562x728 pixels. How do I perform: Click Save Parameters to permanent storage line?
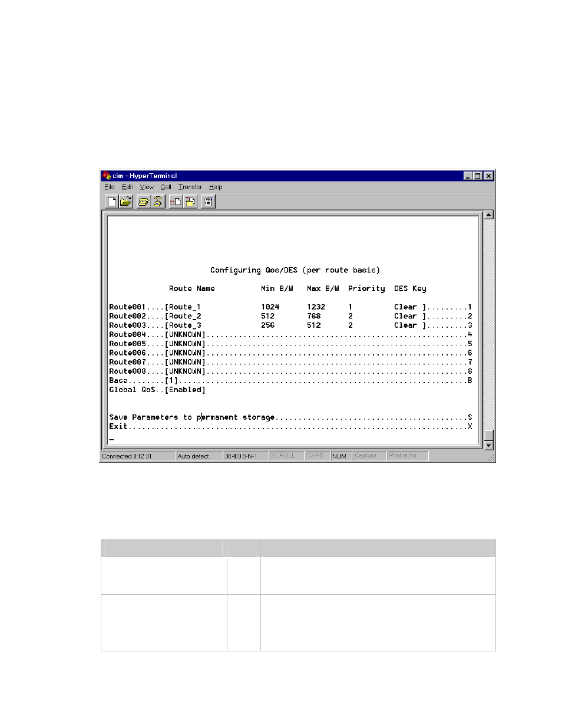(x=290, y=417)
